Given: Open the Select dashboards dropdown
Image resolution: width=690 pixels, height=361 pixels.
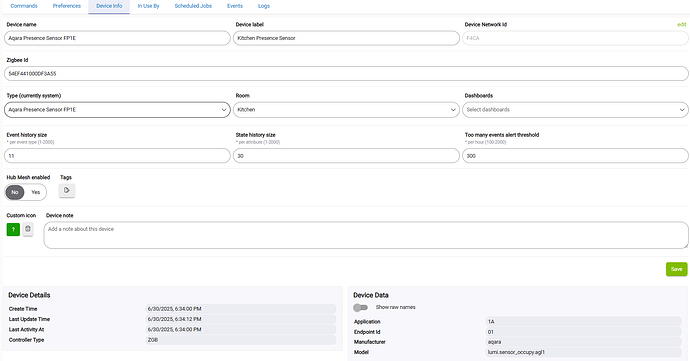Looking at the screenshot, I should tap(575, 110).
